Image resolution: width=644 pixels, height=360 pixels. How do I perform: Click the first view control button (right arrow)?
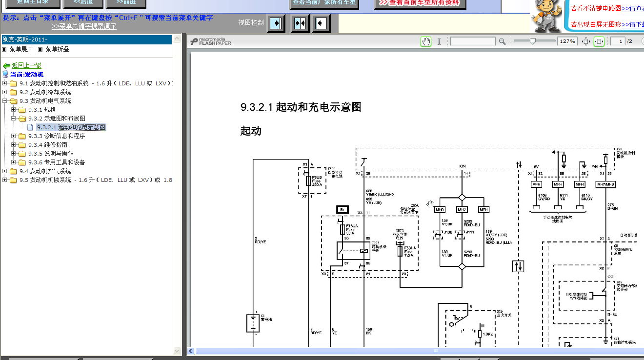[x=276, y=23]
